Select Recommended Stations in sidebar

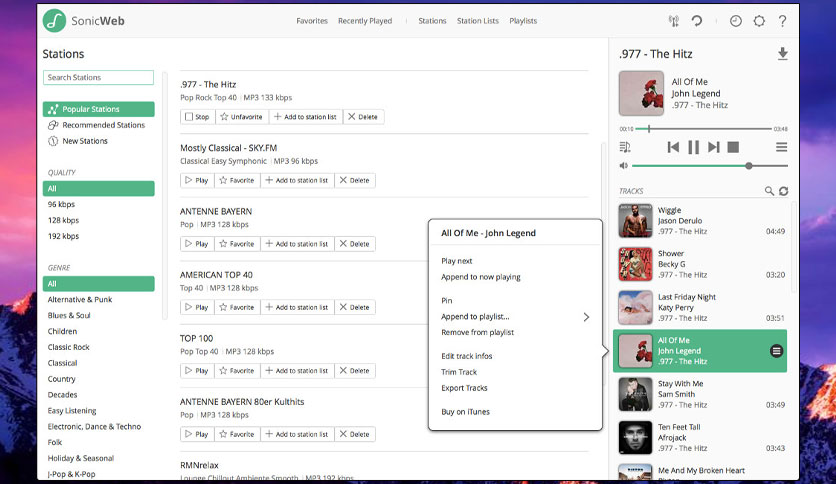pyautogui.click(x=99, y=125)
